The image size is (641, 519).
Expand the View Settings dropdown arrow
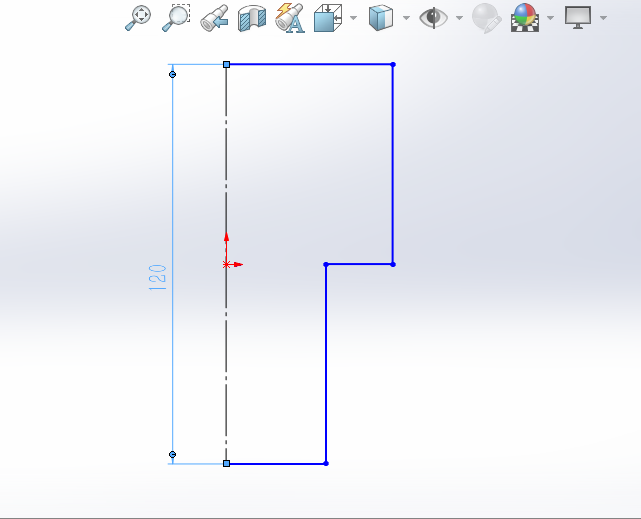(603, 18)
